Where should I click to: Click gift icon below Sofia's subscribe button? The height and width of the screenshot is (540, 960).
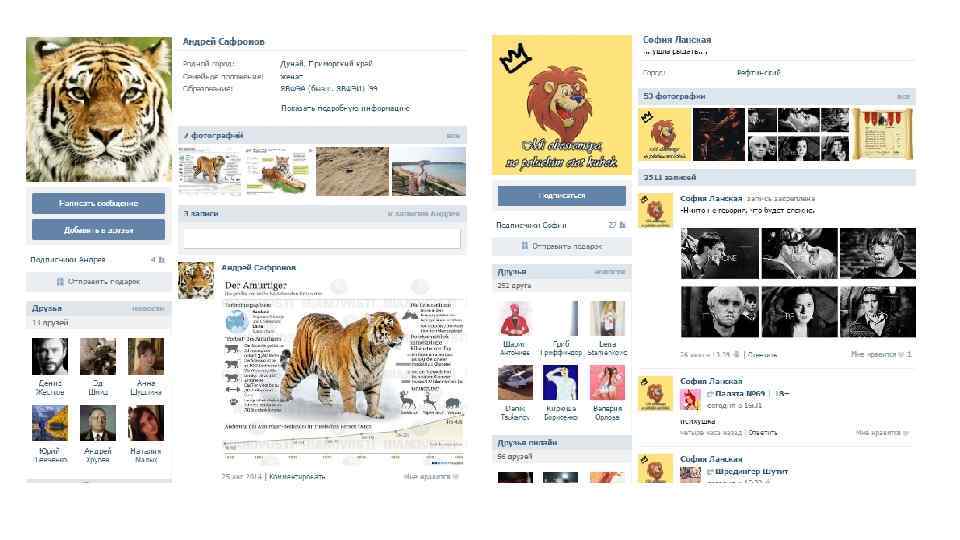point(525,246)
